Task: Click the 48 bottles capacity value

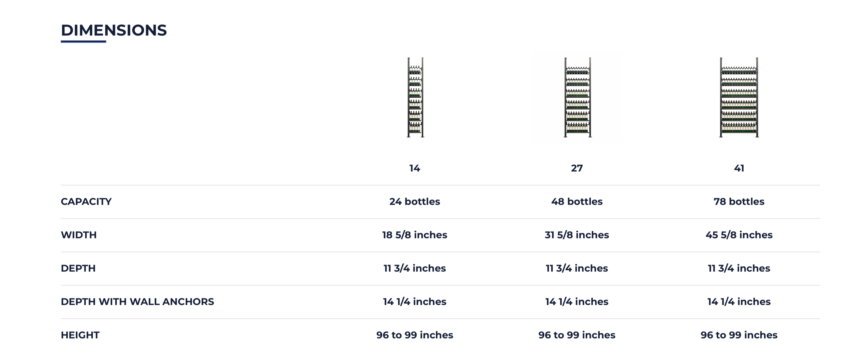Action: [577, 201]
